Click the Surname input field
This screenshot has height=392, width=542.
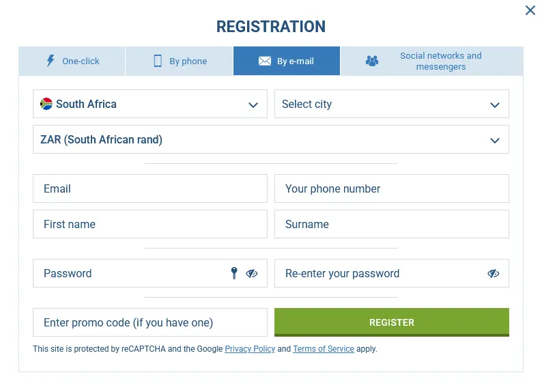click(x=392, y=224)
